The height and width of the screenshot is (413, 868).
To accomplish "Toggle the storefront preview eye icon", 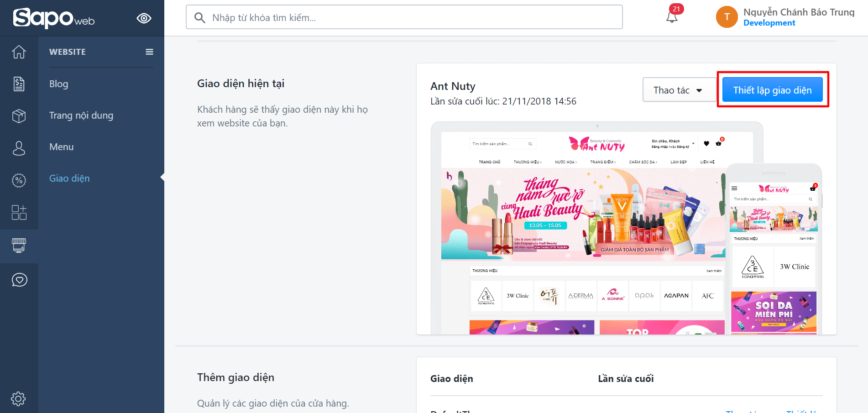I will pos(144,18).
